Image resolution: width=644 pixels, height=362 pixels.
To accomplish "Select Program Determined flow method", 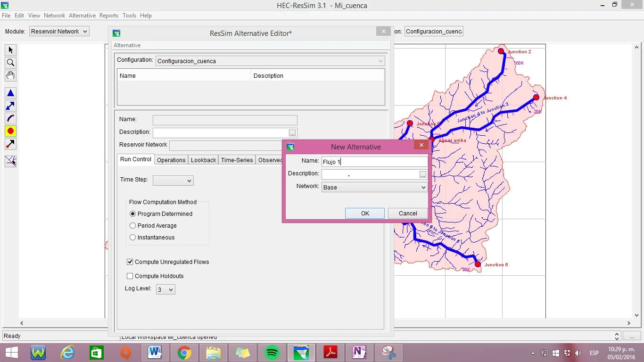I will [x=161, y=214].
